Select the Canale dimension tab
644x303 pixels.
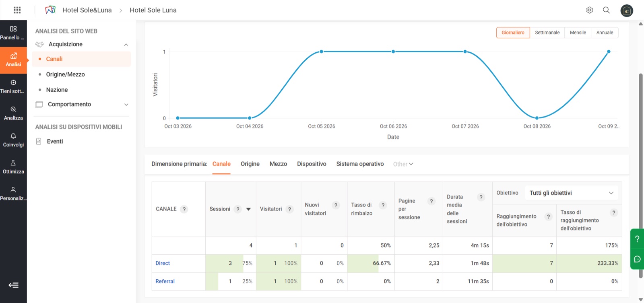click(x=221, y=164)
